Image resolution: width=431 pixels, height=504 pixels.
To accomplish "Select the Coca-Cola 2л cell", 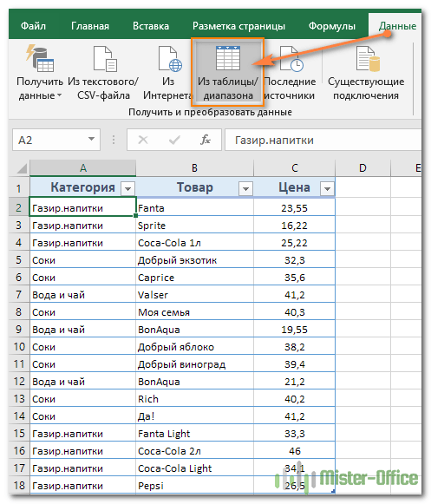I will [194, 451].
